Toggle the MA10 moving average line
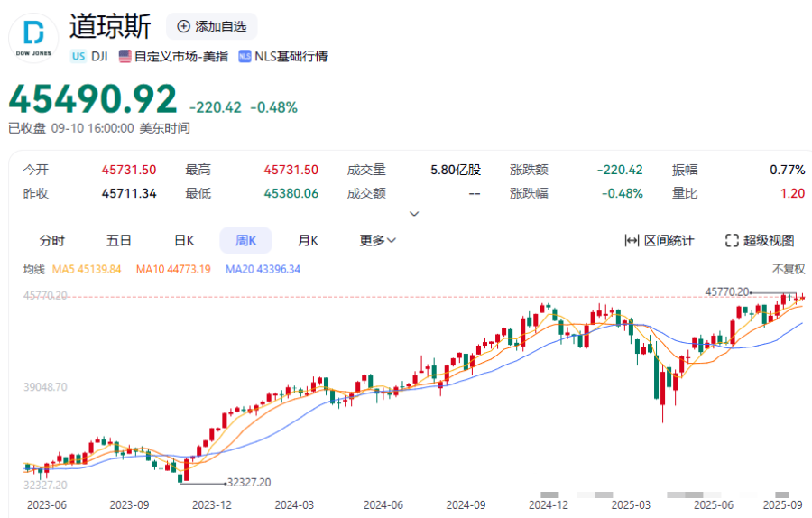 click(x=172, y=269)
